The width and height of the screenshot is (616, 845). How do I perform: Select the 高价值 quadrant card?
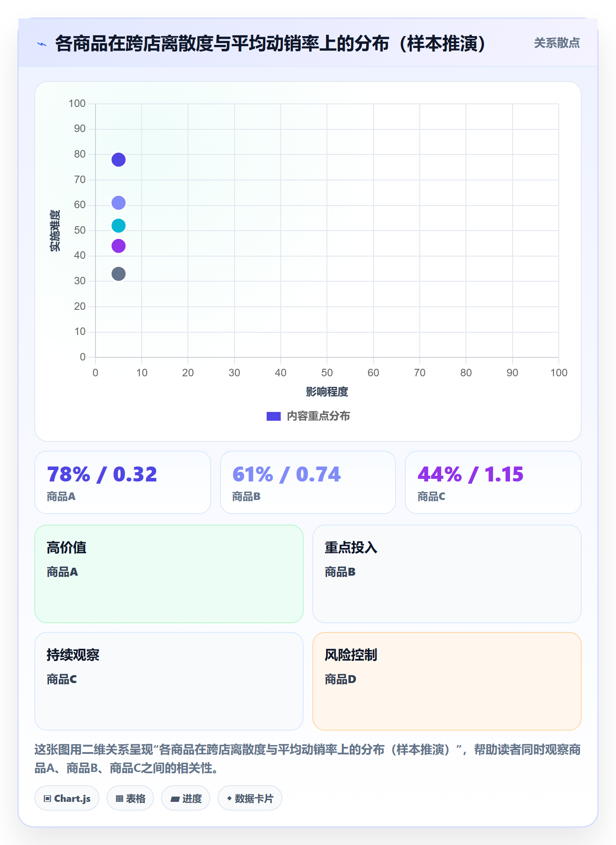pos(169,574)
